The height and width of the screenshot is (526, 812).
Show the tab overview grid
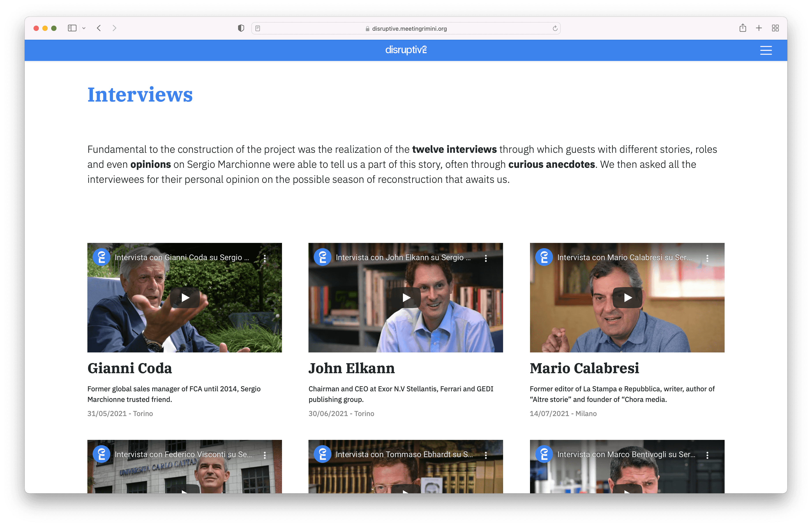tap(775, 28)
